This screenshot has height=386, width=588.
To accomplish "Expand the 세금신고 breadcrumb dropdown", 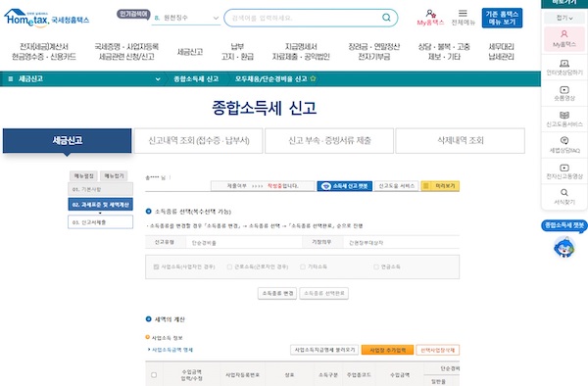I will pos(158,79).
